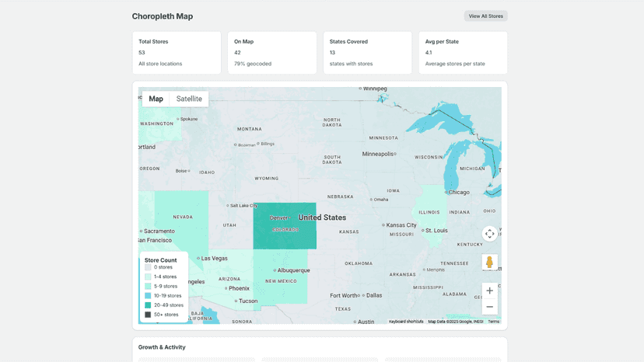The image size is (644, 362).
Task: Click the Phoenix city label
Action: [x=237, y=288]
